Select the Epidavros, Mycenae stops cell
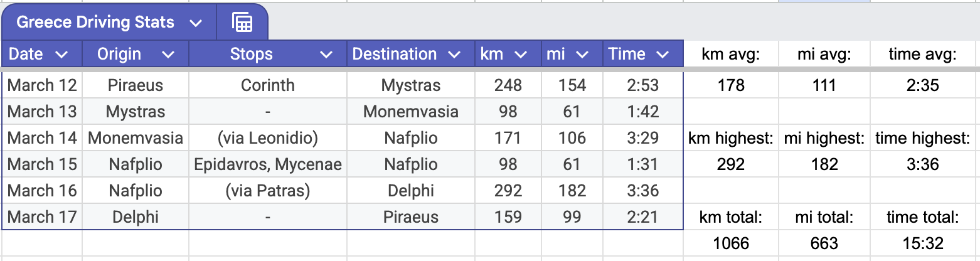The height and width of the screenshot is (261, 980). [x=268, y=164]
